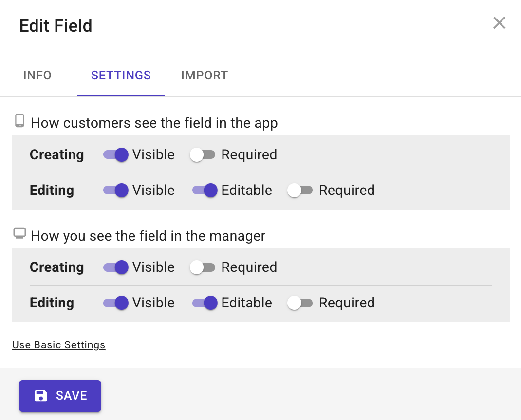Click the monitor icon beside manager section
The image size is (521, 420).
point(19,234)
